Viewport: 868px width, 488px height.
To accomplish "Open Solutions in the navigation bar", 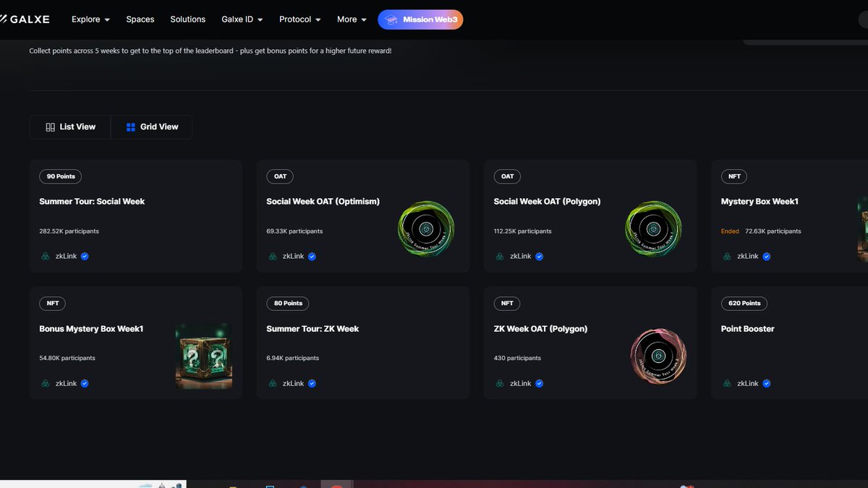I will (188, 20).
